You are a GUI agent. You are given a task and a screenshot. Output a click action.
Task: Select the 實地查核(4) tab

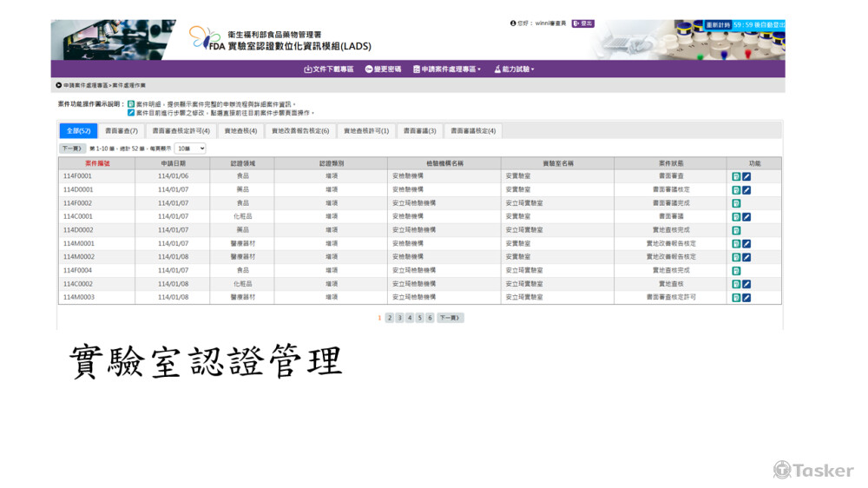(x=240, y=131)
